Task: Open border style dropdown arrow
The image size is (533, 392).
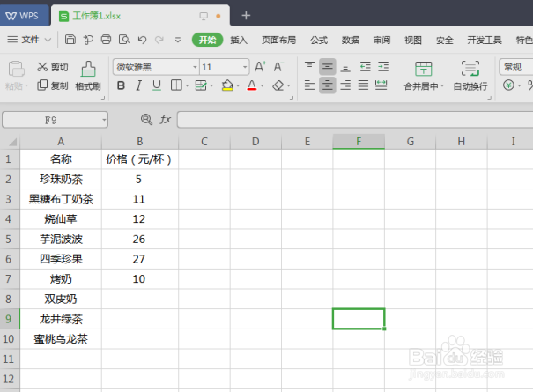Action: 187,85
